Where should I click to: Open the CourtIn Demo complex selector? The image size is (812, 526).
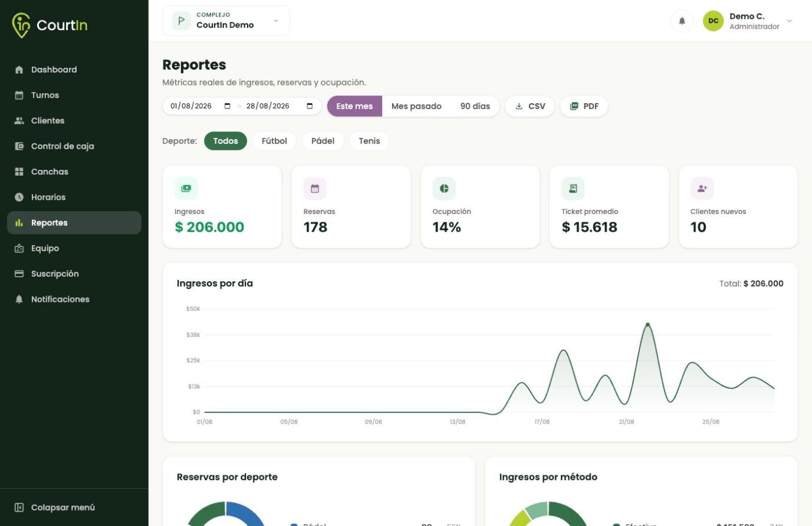click(226, 21)
